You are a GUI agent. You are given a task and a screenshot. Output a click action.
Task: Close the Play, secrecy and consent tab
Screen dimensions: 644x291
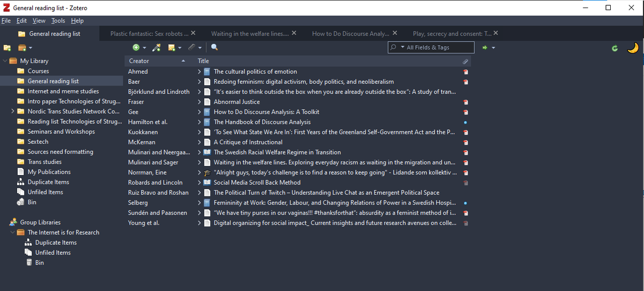pos(496,33)
